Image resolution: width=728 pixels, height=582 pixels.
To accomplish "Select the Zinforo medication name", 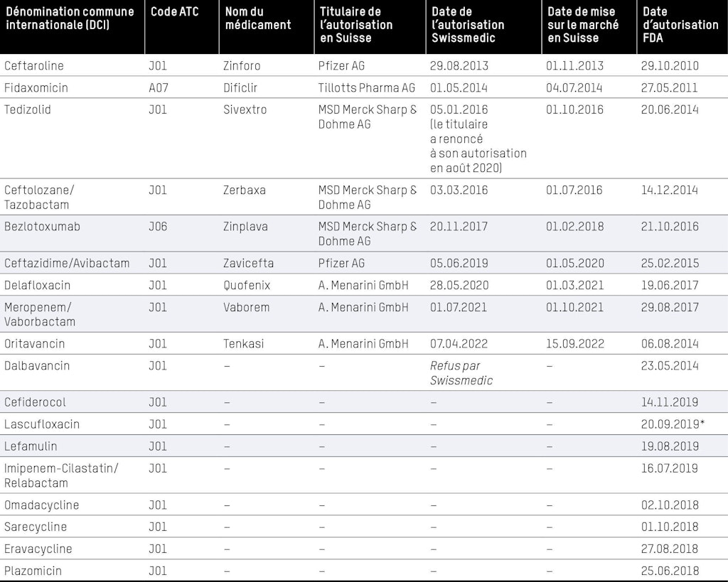I will click(242, 66).
